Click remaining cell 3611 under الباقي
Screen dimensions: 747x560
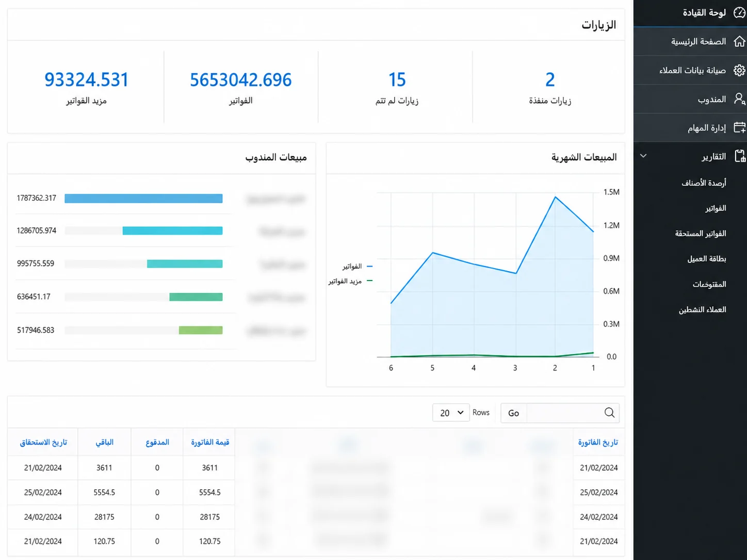pos(104,468)
